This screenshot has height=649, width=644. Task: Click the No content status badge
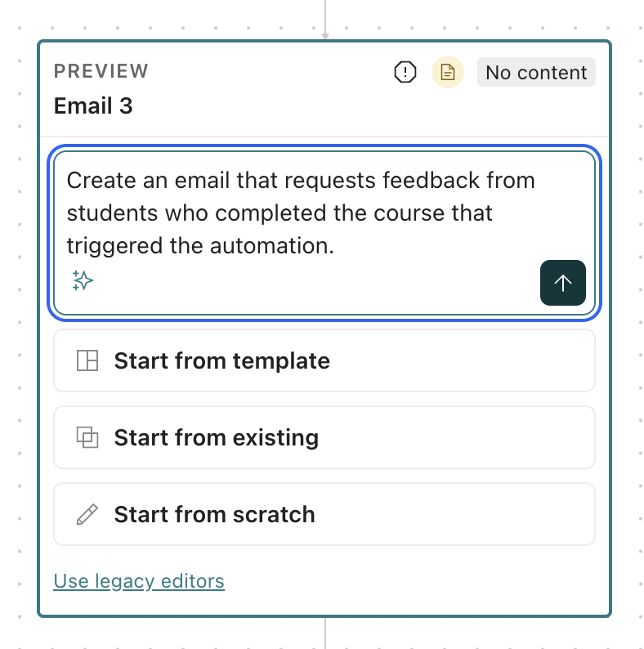pyautogui.click(x=536, y=73)
